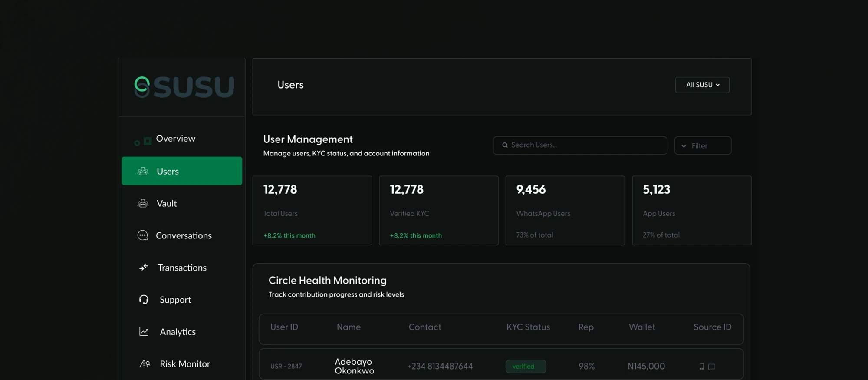Click the 98% reputation value
The width and height of the screenshot is (868, 380).
(586, 367)
